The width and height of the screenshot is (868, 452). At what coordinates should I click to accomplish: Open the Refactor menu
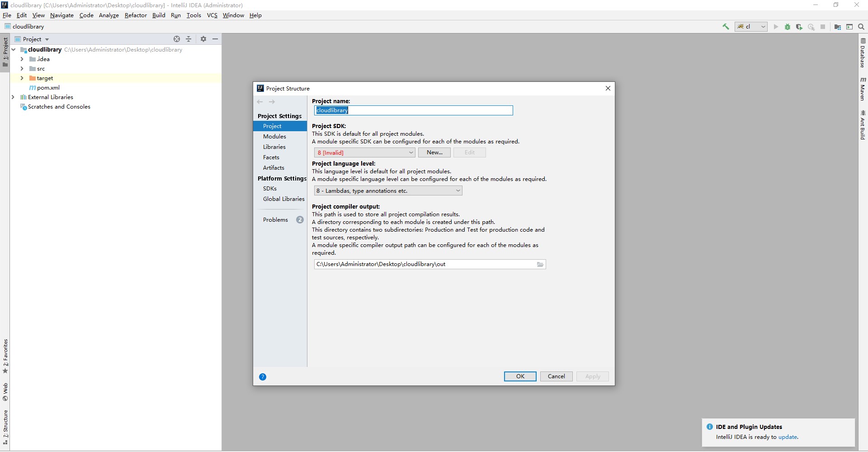[136, 15]
